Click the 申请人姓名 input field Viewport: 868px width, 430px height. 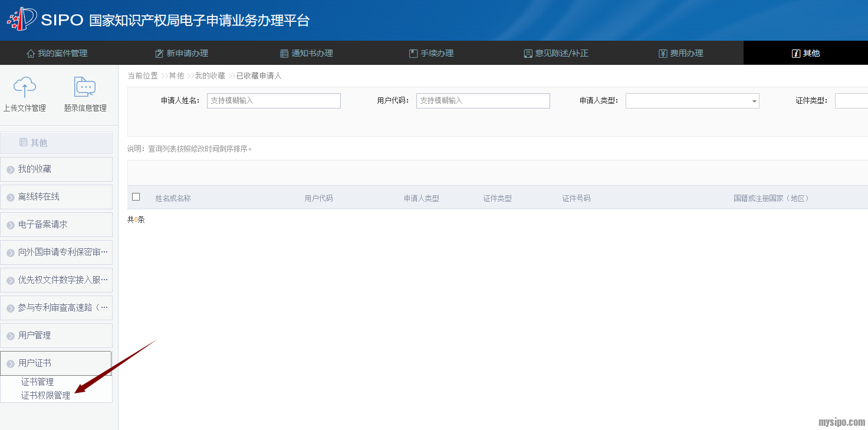pos(274,101)
